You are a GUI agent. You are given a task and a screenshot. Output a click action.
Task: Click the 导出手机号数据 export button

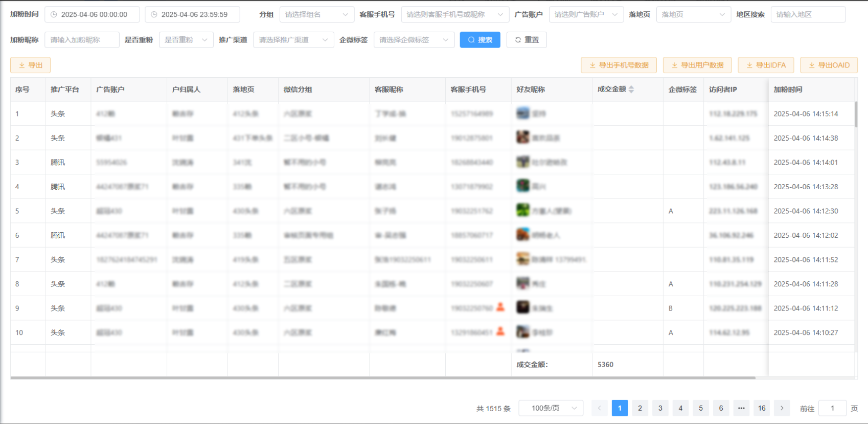coord(619,65)
